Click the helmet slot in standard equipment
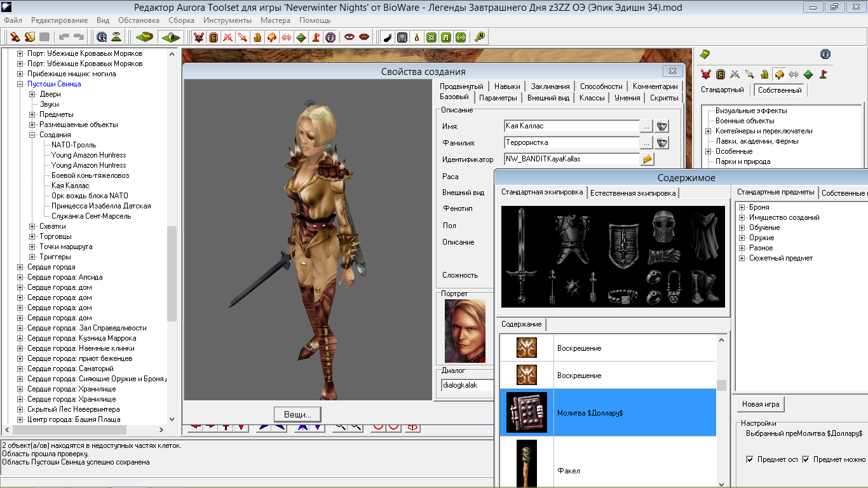The image size is (868, 488). pos(663,226)
